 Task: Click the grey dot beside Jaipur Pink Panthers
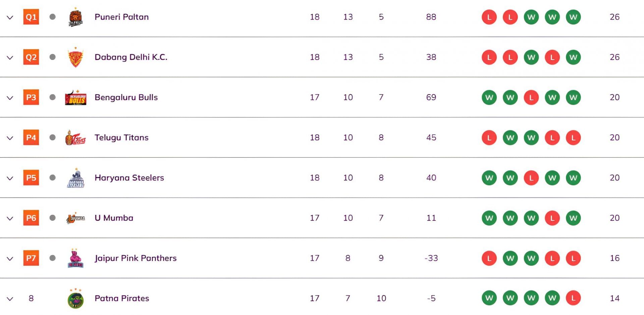point(52,258)
